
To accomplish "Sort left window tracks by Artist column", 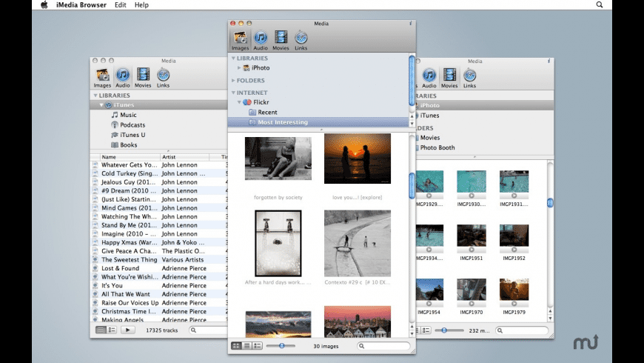I will [x=184, y=157].
